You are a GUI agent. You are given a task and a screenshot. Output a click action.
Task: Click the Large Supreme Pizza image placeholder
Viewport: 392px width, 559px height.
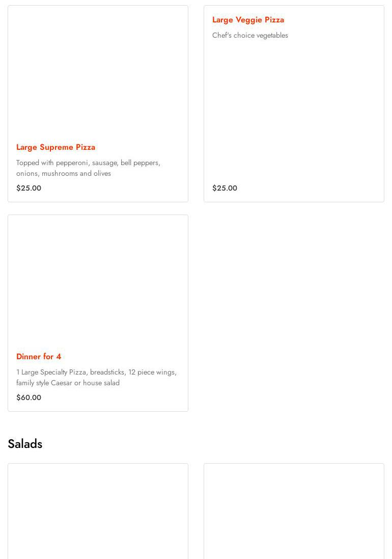98,70
